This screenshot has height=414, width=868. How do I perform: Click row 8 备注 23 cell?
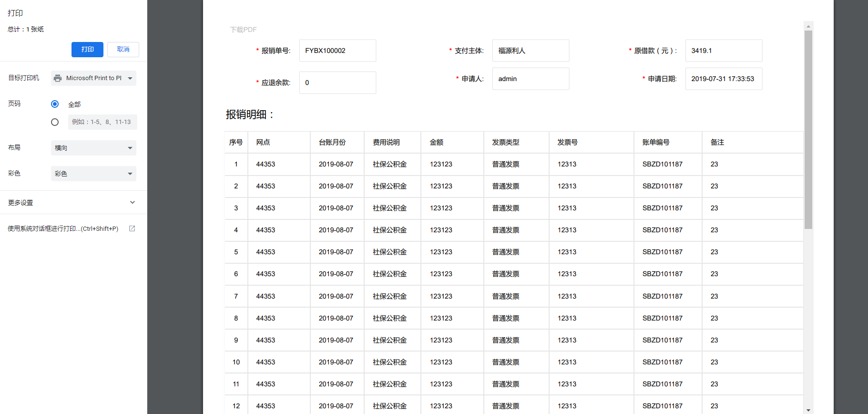coord(753,318)
